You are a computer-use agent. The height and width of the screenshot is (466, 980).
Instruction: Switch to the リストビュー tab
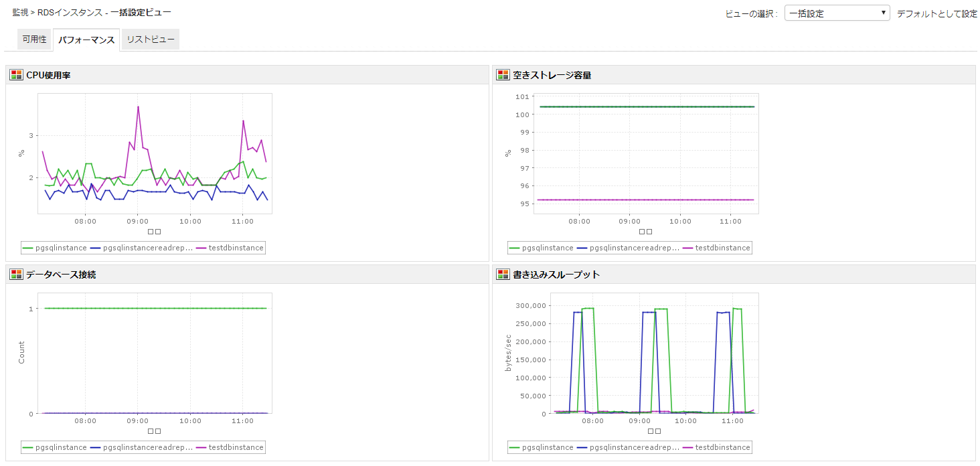pos(151,40)
